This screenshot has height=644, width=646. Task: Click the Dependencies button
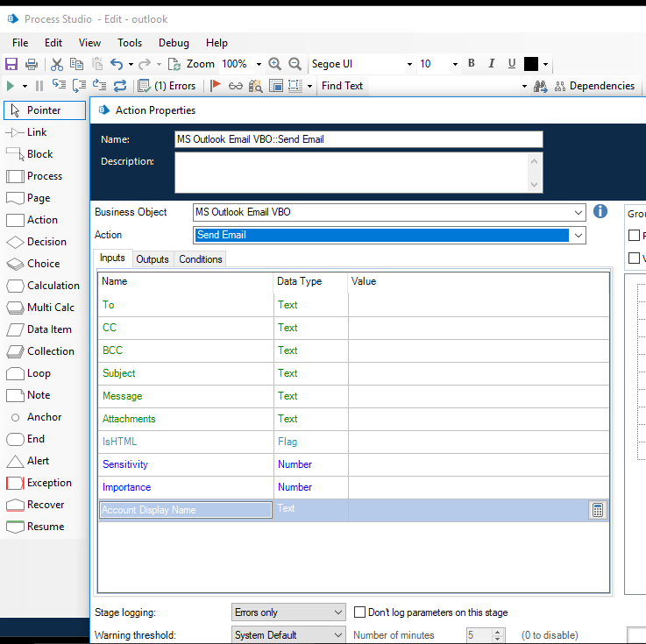click(x=593, y=86)
